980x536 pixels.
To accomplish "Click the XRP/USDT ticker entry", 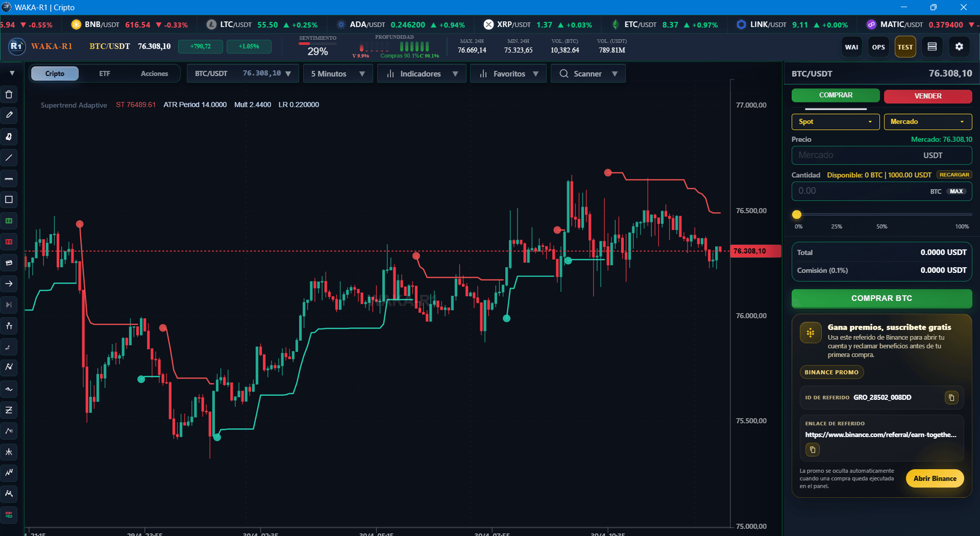I will click(537, 24).
